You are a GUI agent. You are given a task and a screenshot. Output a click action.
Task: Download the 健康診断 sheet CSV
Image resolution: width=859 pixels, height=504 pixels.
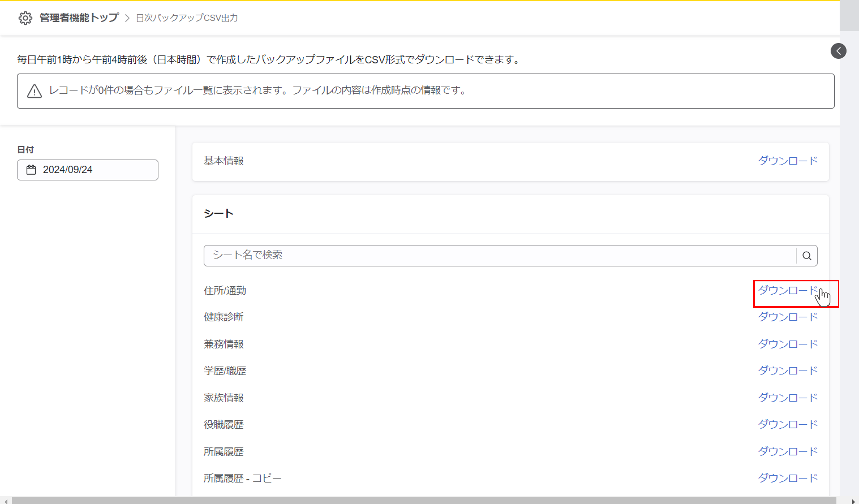click(788, 317)
